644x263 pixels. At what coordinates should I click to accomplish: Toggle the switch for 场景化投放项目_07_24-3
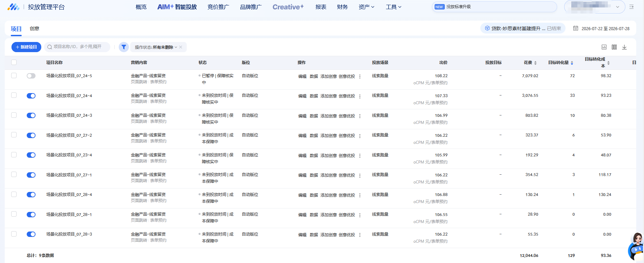31,115
